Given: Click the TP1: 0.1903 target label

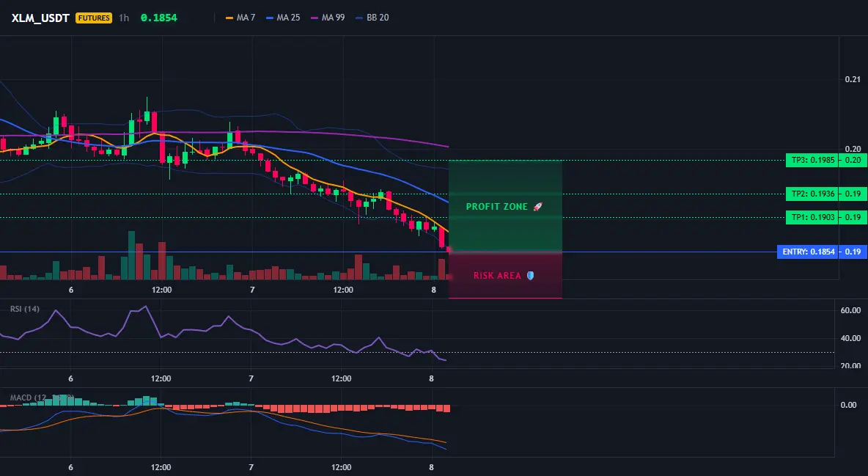Looking at the screenshot, I should pos(812,217).
